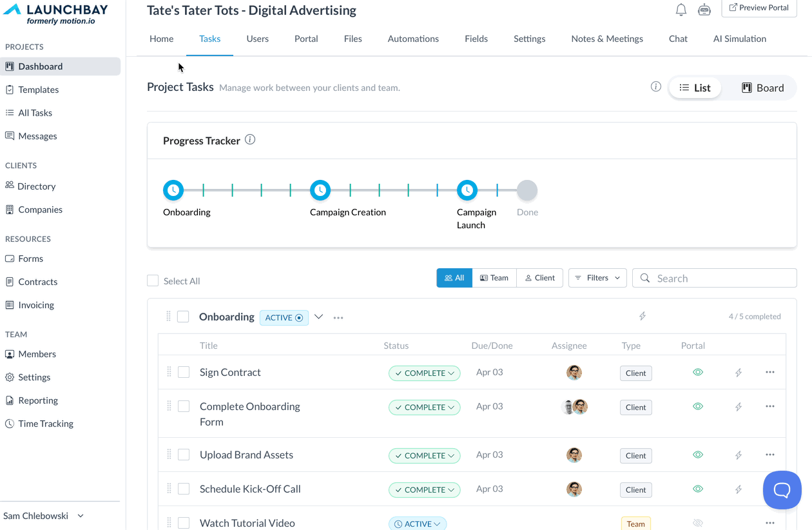
Task: Tick the Onboarding section checkbox
Action: 183,317
